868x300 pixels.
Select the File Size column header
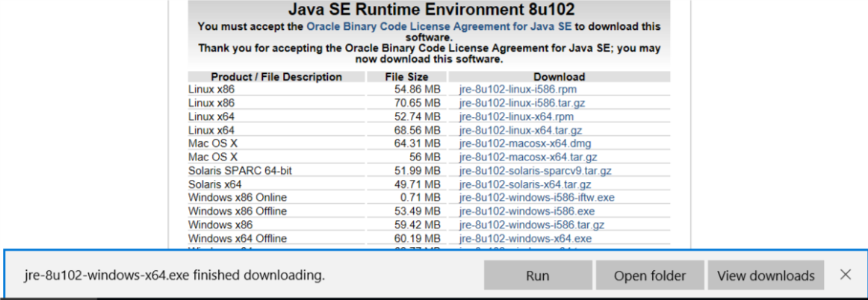407,77
